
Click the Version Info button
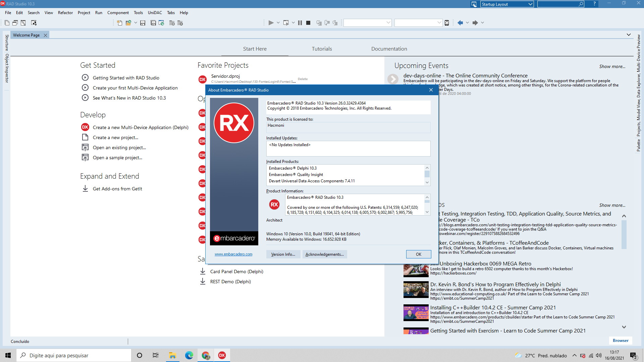pos(283,254)
